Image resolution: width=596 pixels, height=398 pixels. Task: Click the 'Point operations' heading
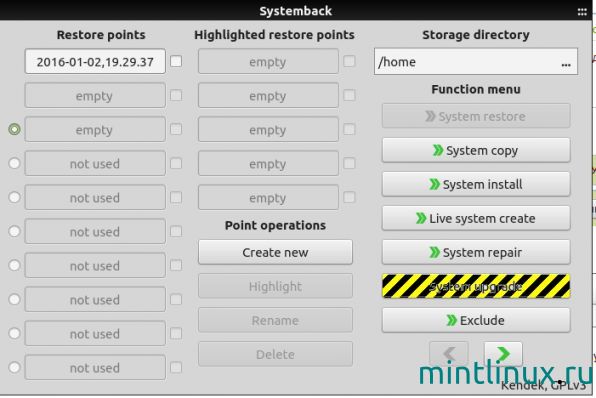(275, 225)
